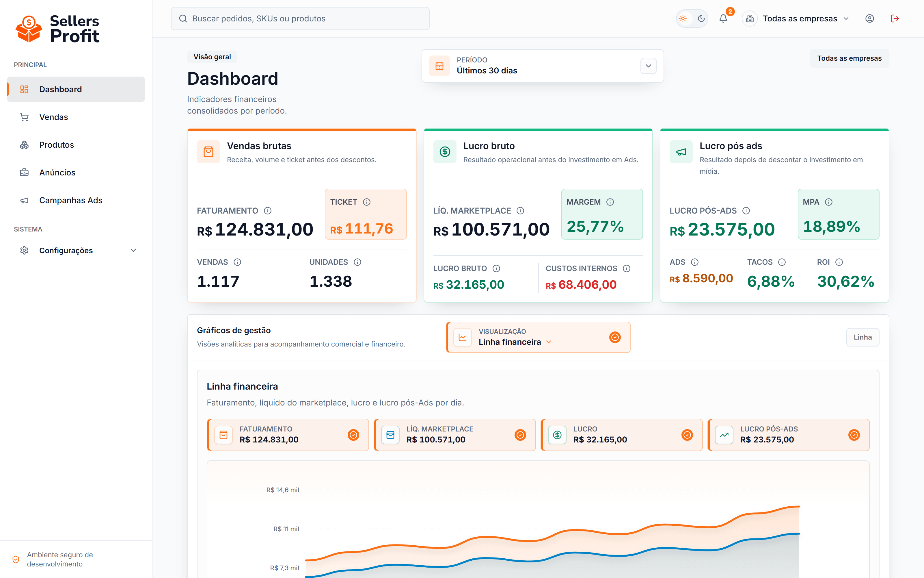
Task: Click the Ambiente seguro shield icon
Action: (16, 559)
